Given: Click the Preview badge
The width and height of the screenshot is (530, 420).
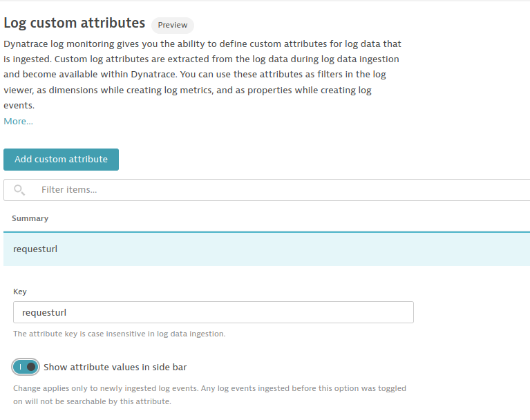Looking at the screenshot, I should point(173,25).
